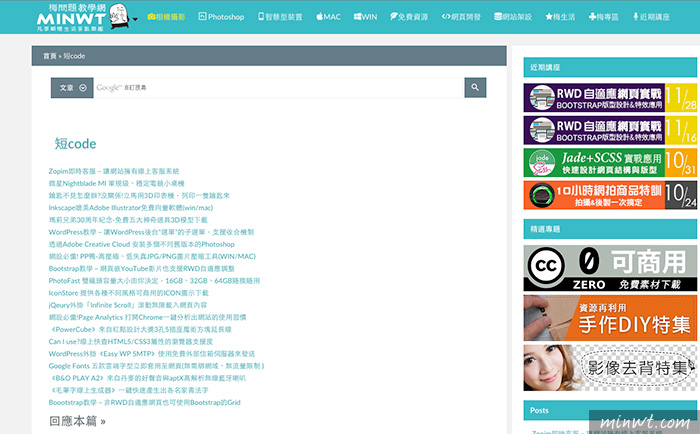Click the magnifier search button
700x434 pixels.
[x=475, y=88]
